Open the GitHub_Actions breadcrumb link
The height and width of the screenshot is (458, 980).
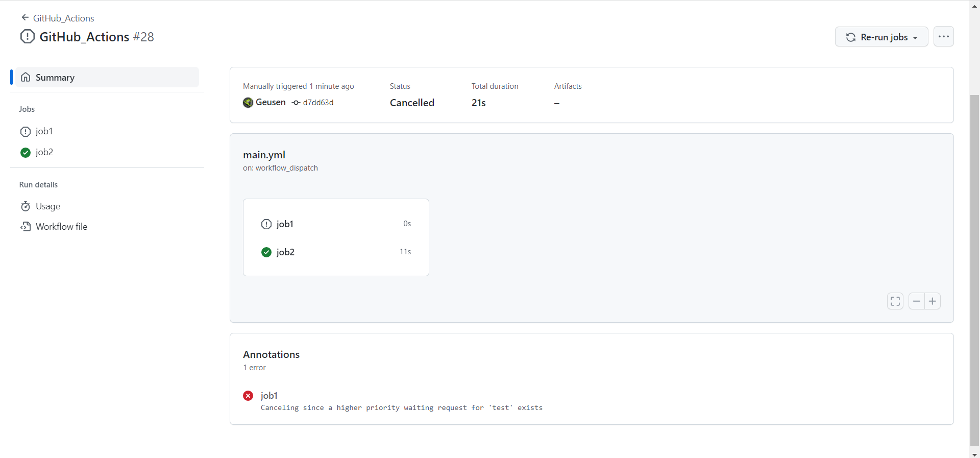pyautogui.click(x=63, y=18)
